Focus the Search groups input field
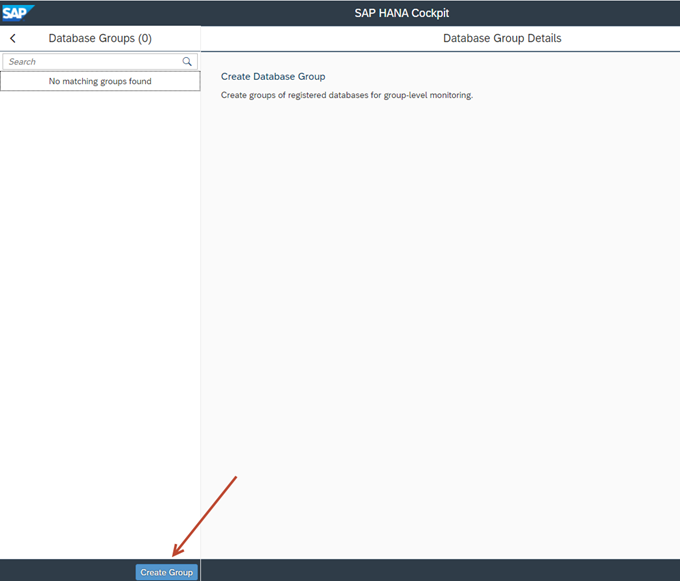 [100, 62]
